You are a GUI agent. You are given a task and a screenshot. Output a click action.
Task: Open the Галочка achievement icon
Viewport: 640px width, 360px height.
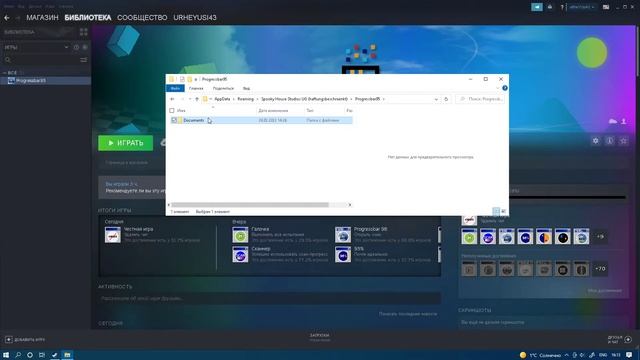240,235
